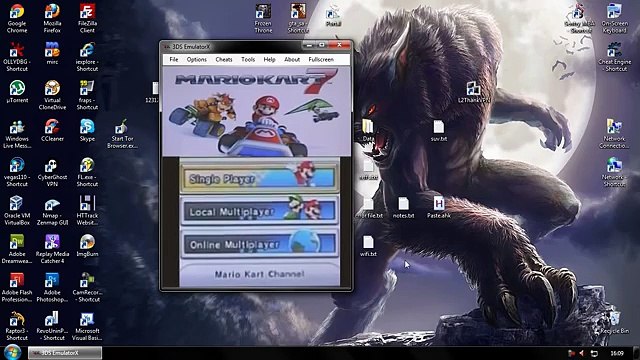Select the OLLYDBG shortcut icon
640x360 pixels.
tap(17, 57)
